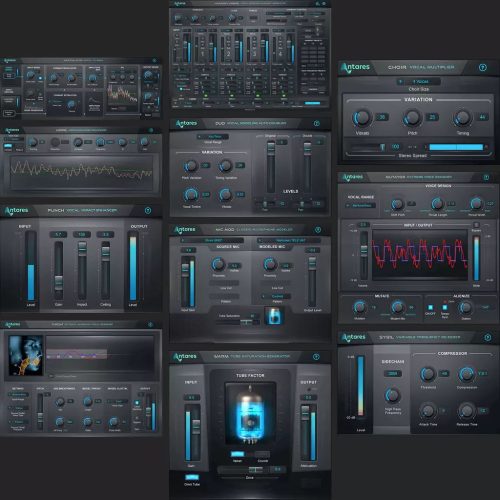Click the Duo Original level fader
Viewport: 500px width, 500px height.
[271, 148]
